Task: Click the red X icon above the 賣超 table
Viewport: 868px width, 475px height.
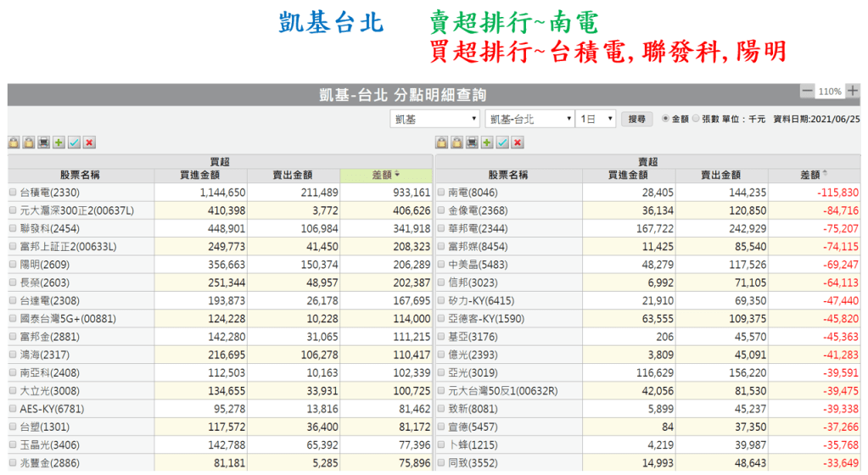Action: coord(518,142)
